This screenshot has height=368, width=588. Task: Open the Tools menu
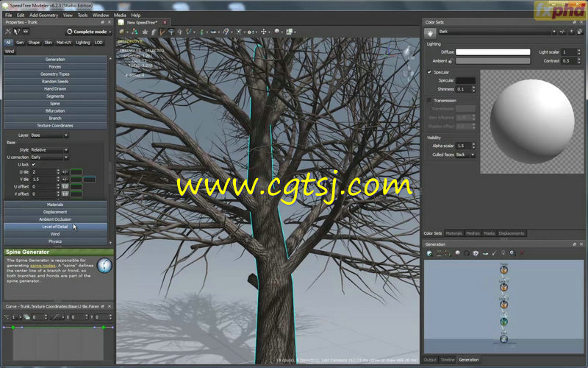pos(82,15)
